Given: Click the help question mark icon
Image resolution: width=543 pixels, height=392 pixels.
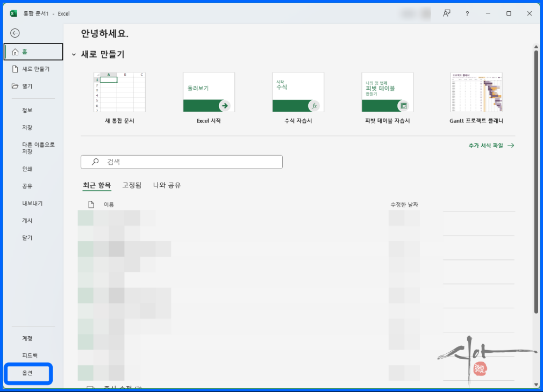Looking at the screenshot, I should coord(467,13).
